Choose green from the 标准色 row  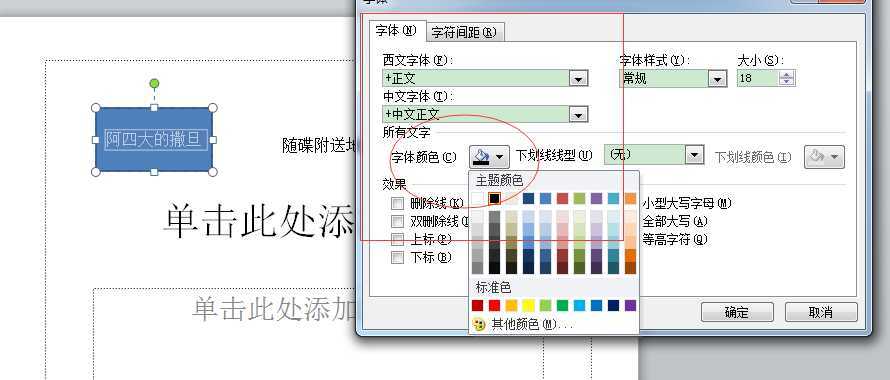[562, 306]
